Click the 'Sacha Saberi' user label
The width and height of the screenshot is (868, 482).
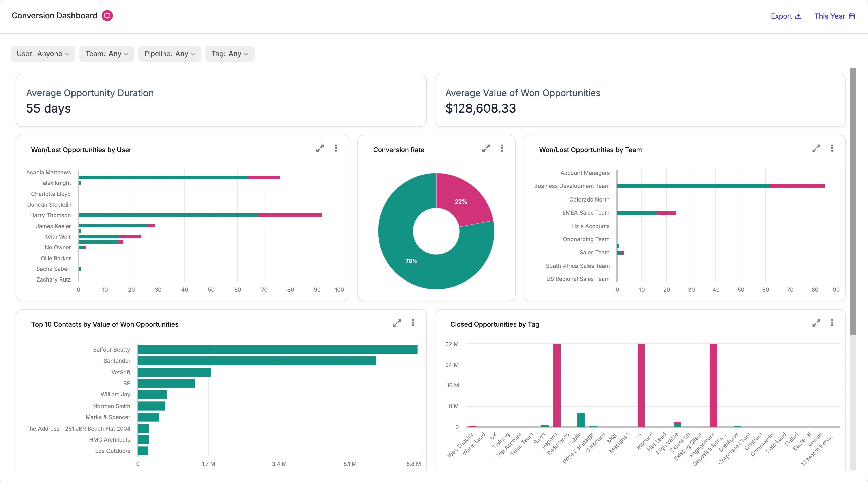click(53, 269)
